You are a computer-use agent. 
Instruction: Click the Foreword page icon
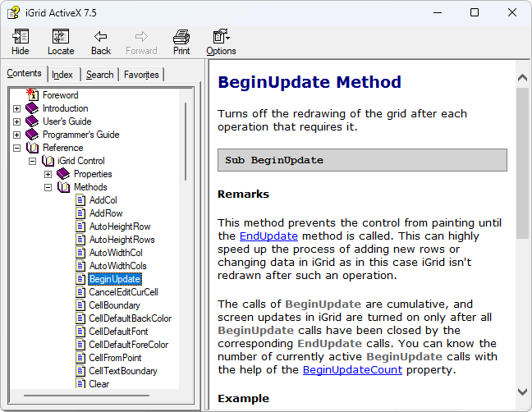pyautogui.click(x=33, y=94)
